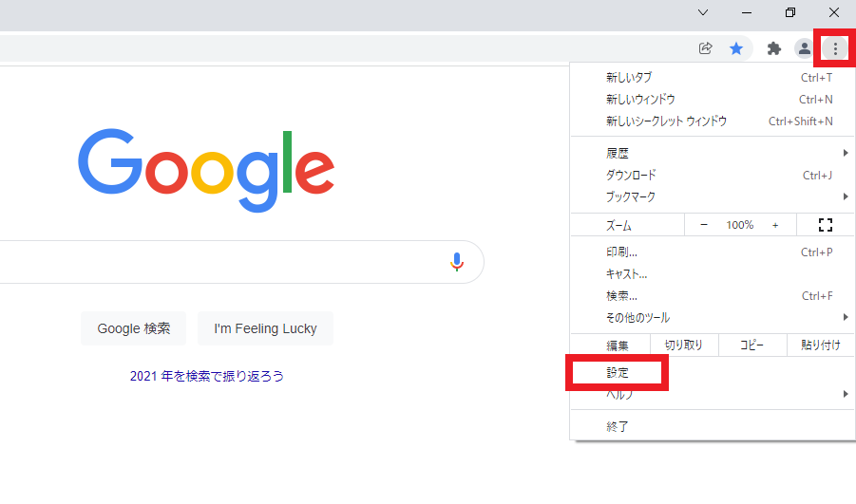856x504 pixels.
Task: Click the blue bookmark star icon
Action: (x=735, y=48)
